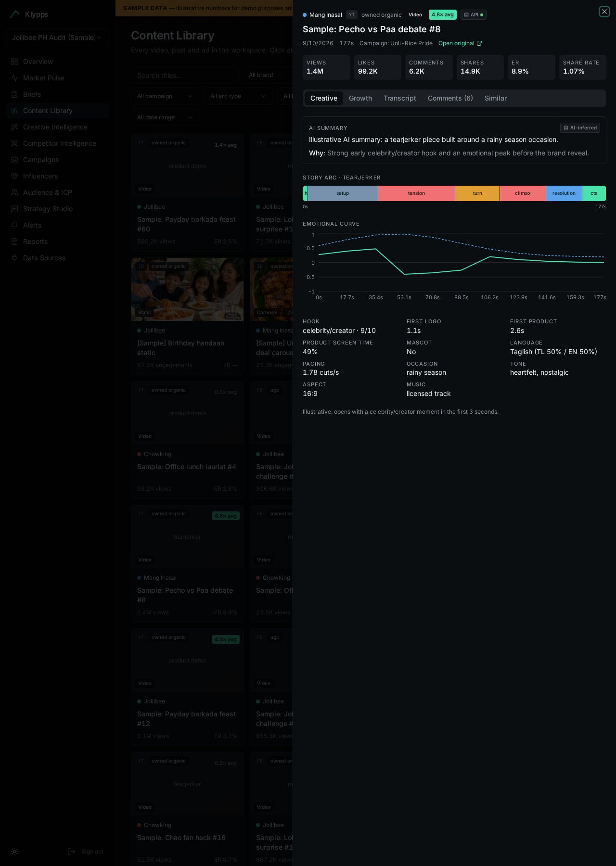This screenshot has height=866, width=616.
Task: Open Reports from sidebar icon
Action: (x=14, y=242)
